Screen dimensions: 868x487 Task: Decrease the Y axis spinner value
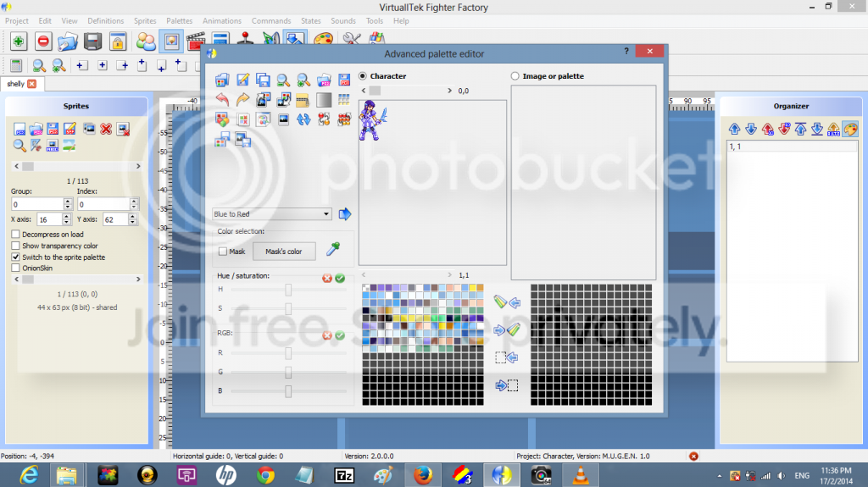point(132,223)
